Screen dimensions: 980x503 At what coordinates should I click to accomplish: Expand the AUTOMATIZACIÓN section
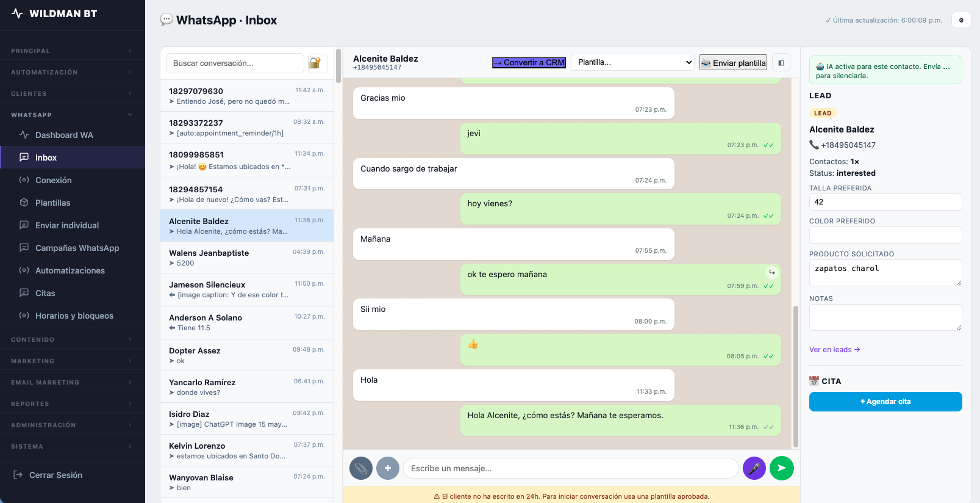point(73,72)
